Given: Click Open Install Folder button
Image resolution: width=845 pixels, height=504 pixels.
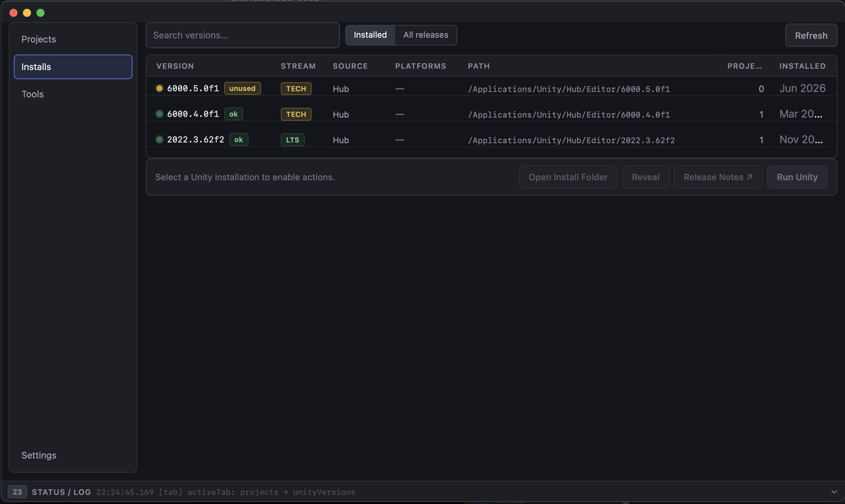Looking at the screenshot, I should tap(568, 177).
